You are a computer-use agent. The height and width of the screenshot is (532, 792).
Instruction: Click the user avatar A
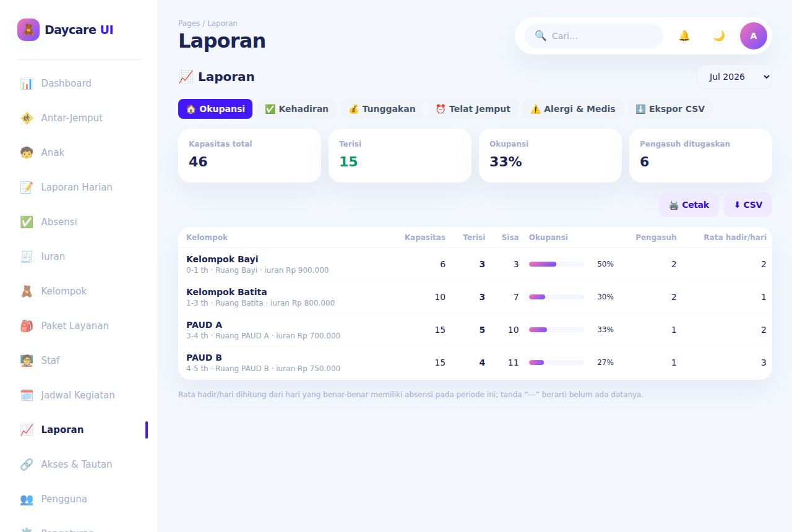tap(754, 36)
